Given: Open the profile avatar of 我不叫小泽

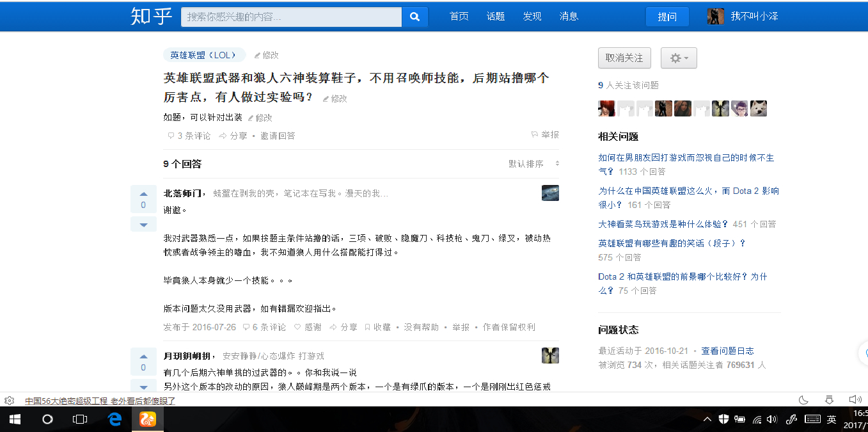Looking at the screenshot, I should 716,17.
